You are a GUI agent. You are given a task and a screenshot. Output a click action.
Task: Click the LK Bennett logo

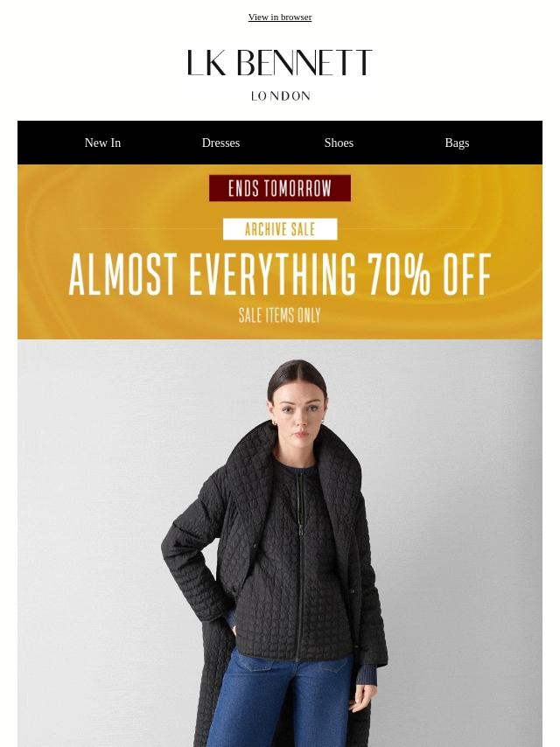(x=280, y=62)
